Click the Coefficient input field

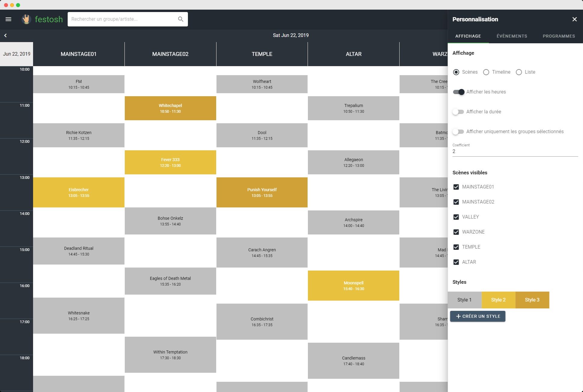[x=515, y=152]
